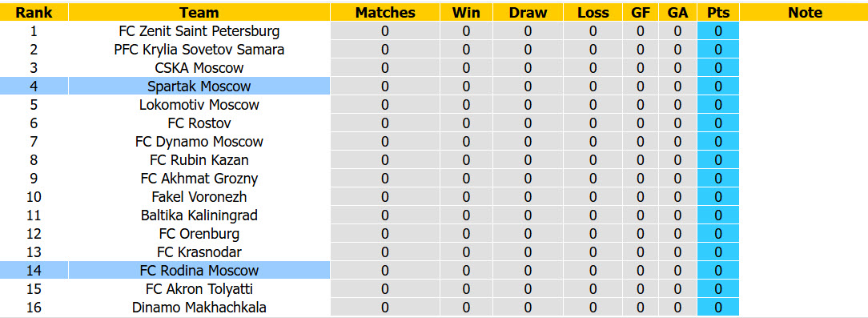Select Dinamo Makhachkala team name
Screen dimensions: 868x318
pyautogui.click(x=199, y=307)
